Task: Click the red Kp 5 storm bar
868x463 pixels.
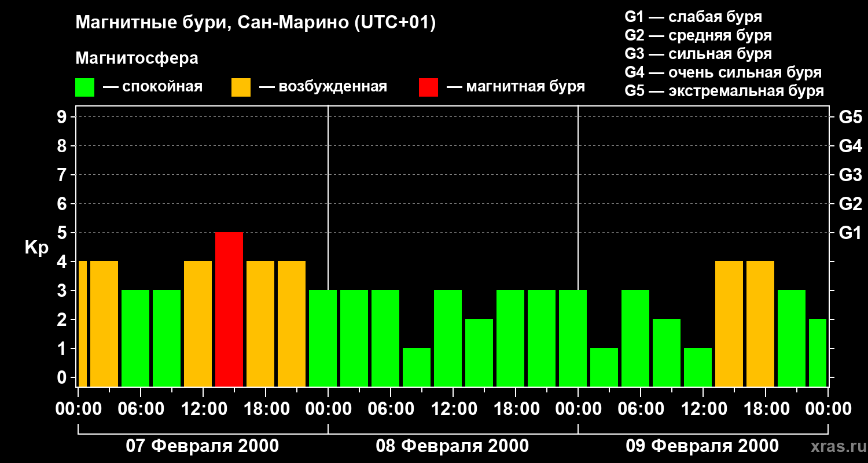Action: point(229,309)
